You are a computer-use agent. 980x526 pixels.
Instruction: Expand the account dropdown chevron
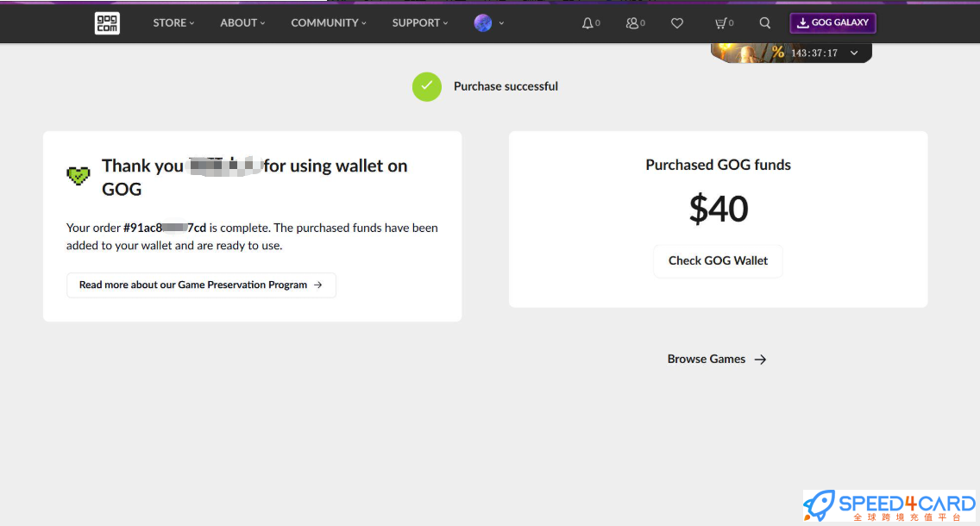pos(501,23)
